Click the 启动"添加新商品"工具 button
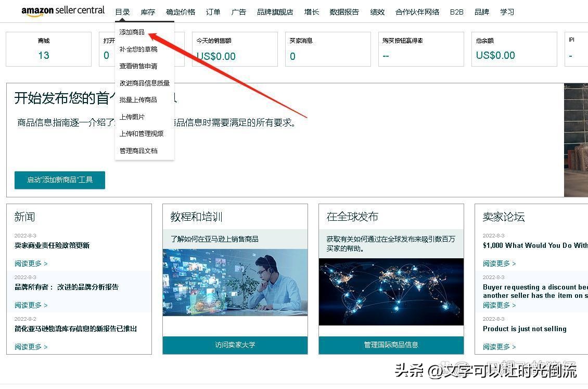Screen dimensions: 588x389 59,180
